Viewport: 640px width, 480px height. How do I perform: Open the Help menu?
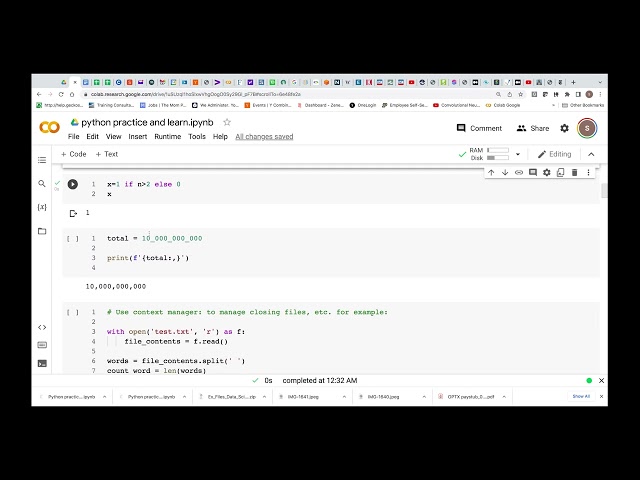coord(220,136)
